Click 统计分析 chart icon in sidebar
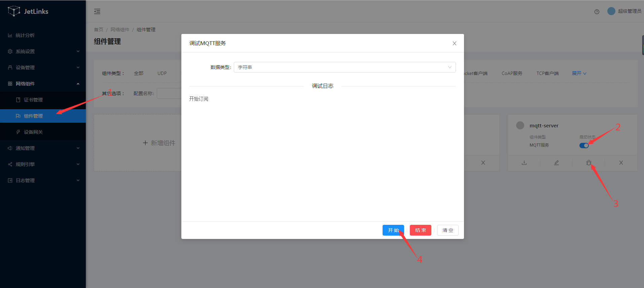Screen dimensions: 644x288 coord(10,35)
